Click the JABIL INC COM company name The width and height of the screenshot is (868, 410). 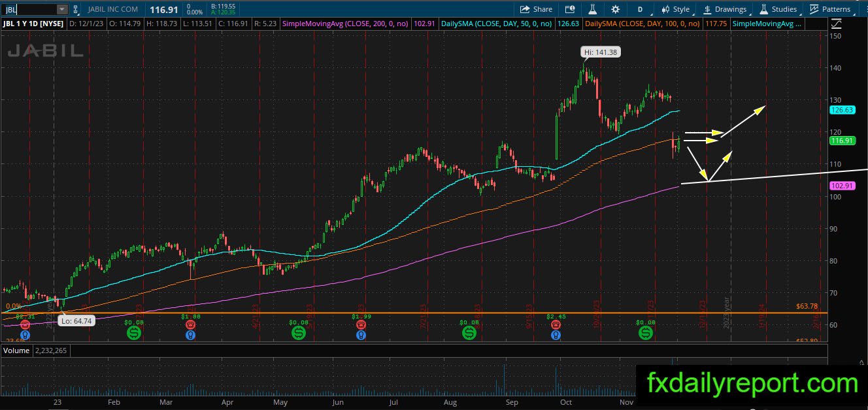tap(113, 9)
